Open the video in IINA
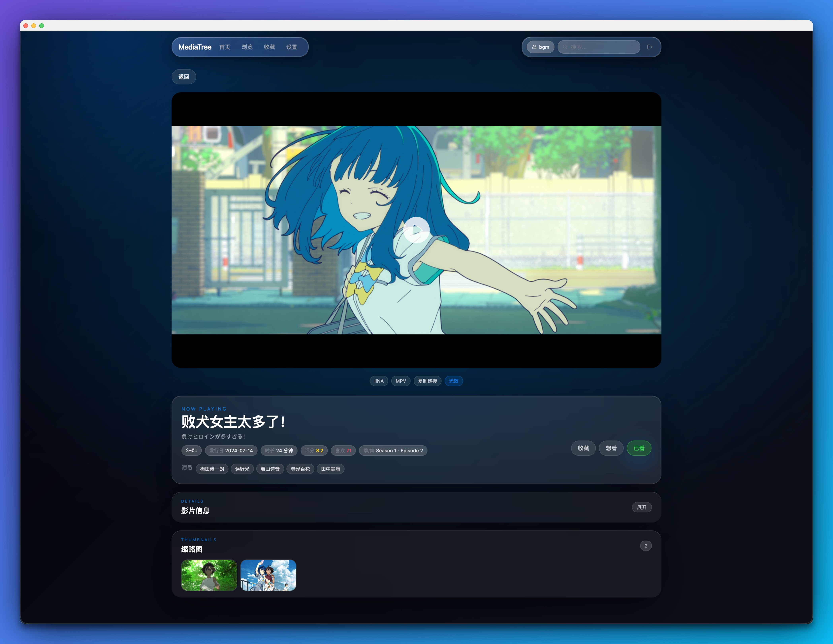The width and height of the screenshot is (833, 644). pyautogui.click(x=379, y=381)
